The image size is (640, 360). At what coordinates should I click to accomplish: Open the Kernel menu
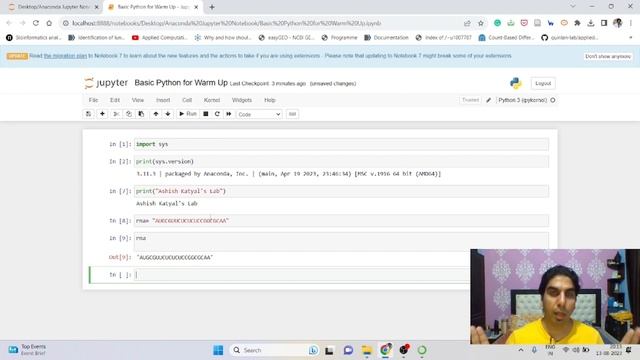tap(212, 100)
